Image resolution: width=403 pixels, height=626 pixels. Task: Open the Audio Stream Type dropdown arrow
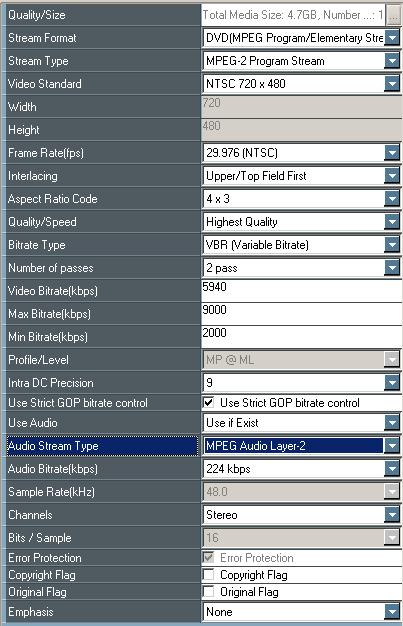(x=392, y=446)
